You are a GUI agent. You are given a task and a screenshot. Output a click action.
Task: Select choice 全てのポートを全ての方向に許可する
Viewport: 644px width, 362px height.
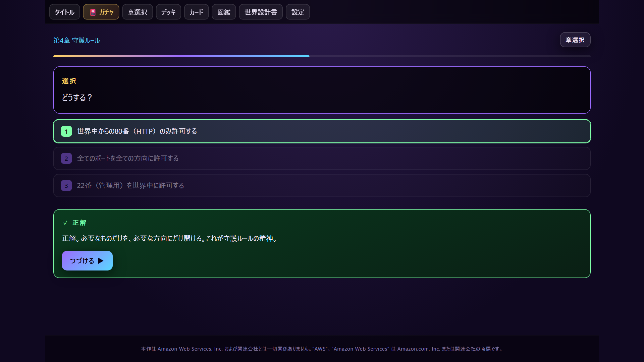click(322, 158)
